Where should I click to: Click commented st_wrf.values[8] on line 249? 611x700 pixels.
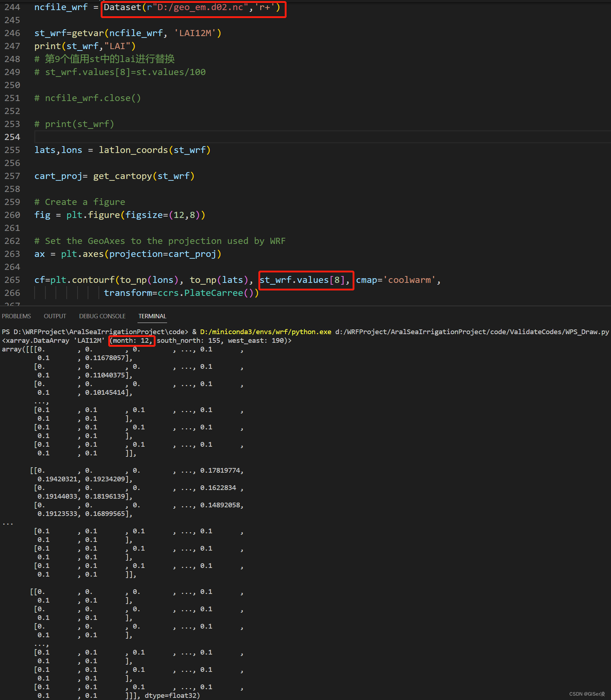pyautogui.click(x=120, y=72)
